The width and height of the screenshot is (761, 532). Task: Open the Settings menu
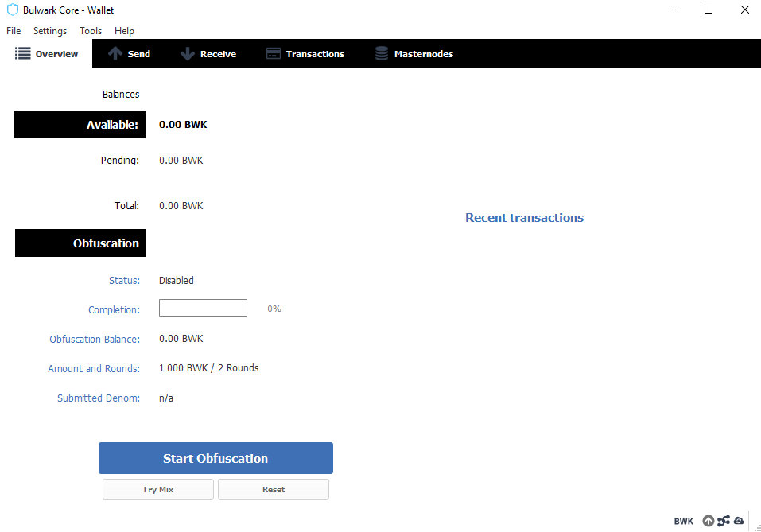click(x=49, y=30)
